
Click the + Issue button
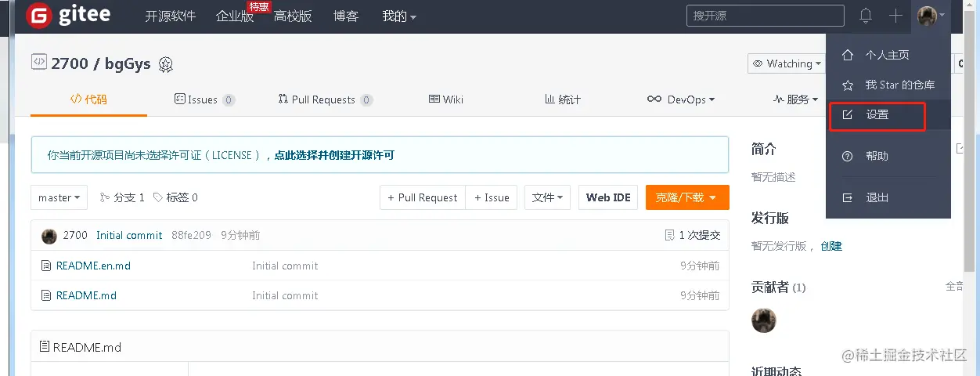(x=492, y=197)
